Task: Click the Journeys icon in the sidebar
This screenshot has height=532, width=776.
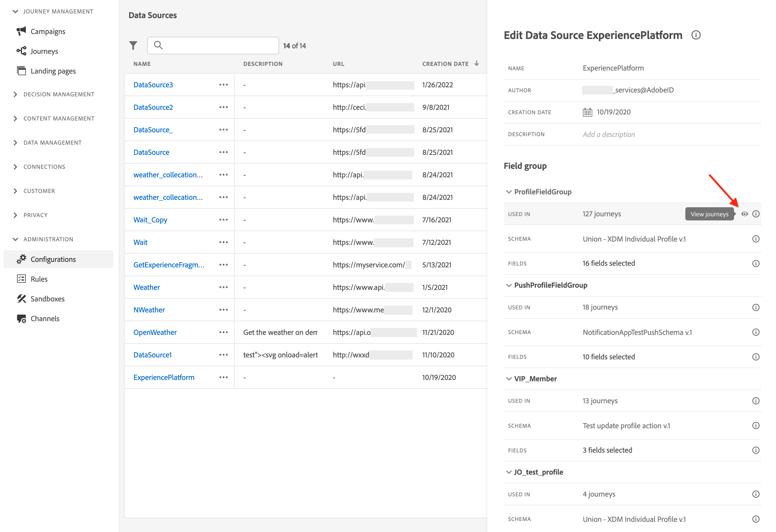Action: pos(21,51)
